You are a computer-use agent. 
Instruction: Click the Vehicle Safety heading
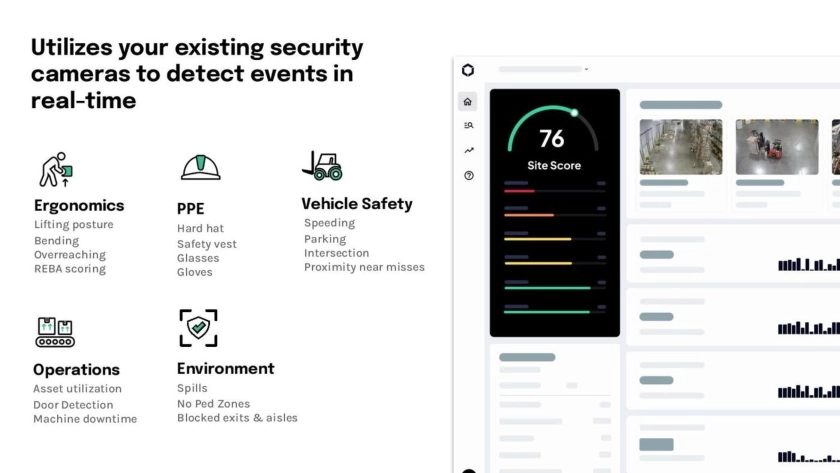pos(357,203)
